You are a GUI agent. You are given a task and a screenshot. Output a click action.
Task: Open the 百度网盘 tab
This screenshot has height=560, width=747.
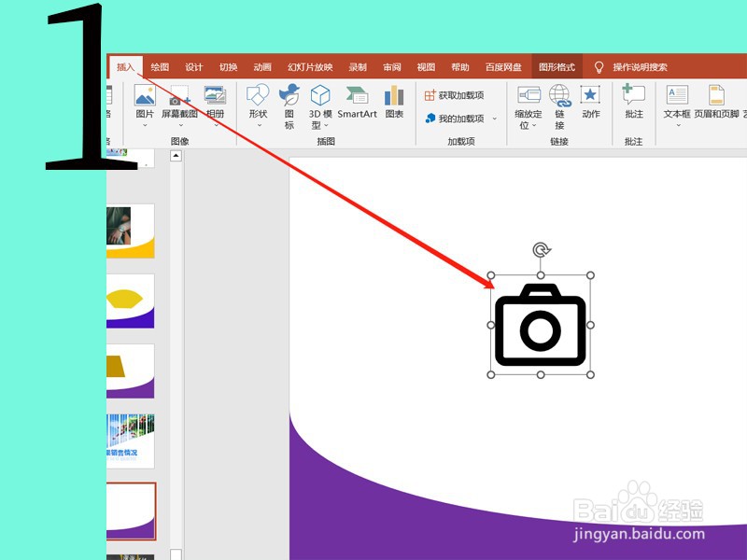[503, 67]
